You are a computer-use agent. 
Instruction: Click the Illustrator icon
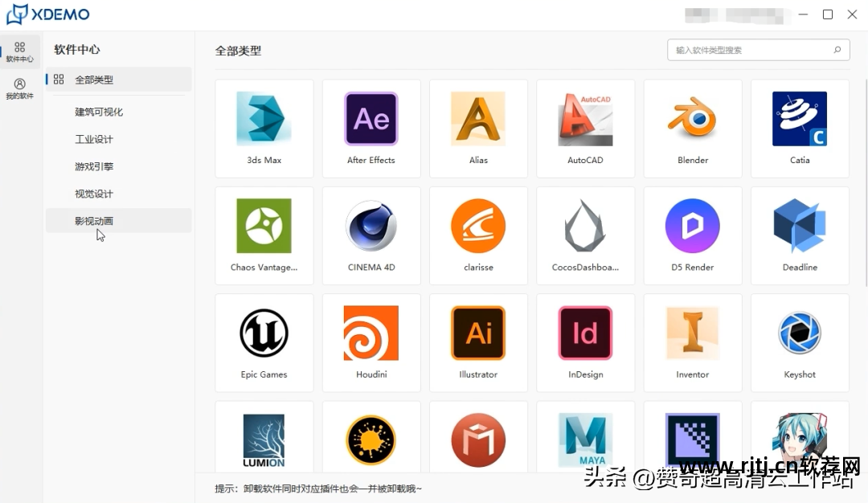[x=478, y=333]
